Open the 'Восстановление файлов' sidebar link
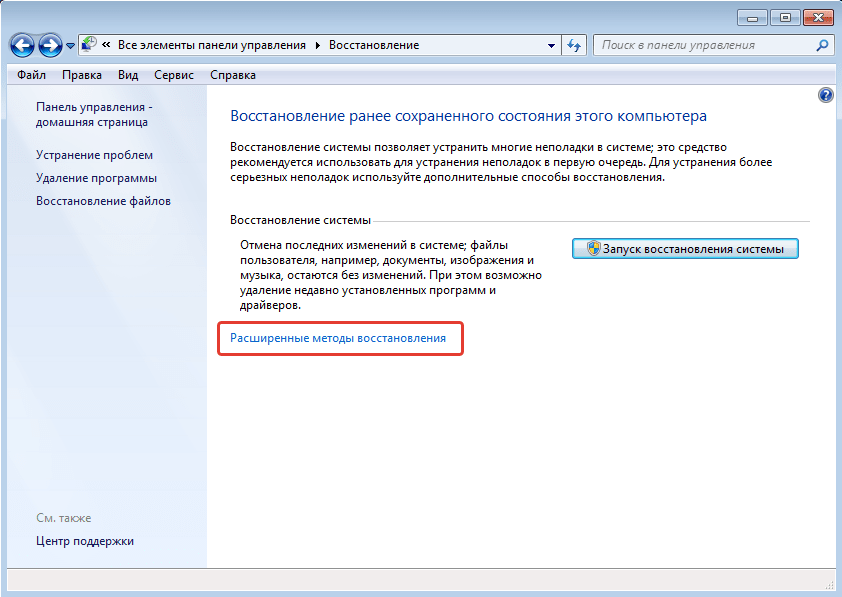 tap(103, 201)
